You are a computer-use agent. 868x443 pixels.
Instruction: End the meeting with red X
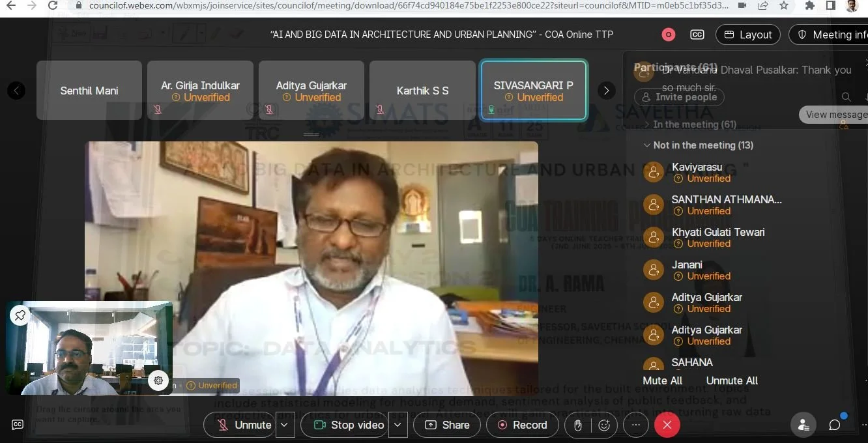click(667, 425)
